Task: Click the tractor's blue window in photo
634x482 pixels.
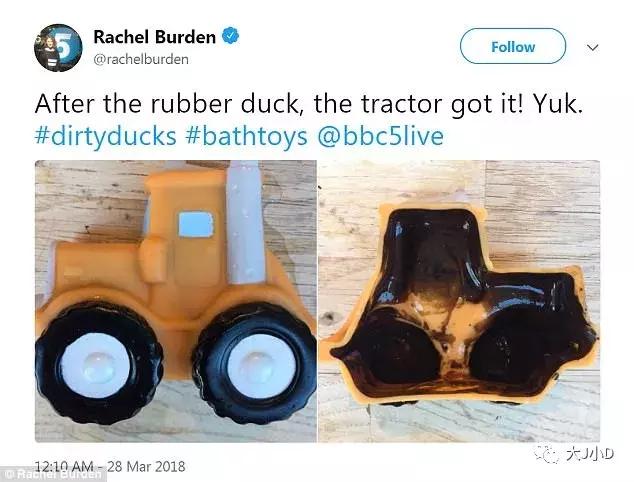Action: [196, 225]
